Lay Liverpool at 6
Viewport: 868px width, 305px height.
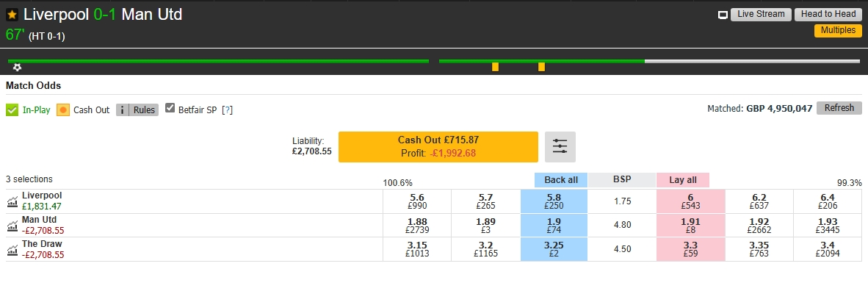coord(690,201)
